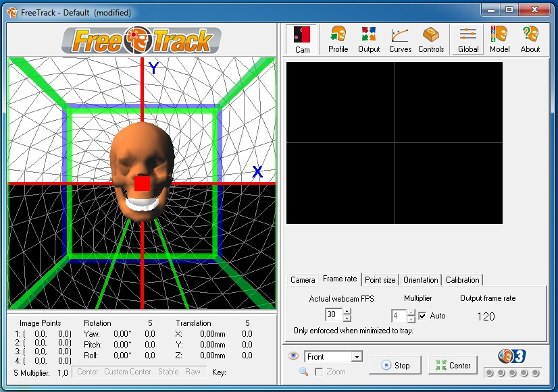Open the Curves page

(400, 39)
